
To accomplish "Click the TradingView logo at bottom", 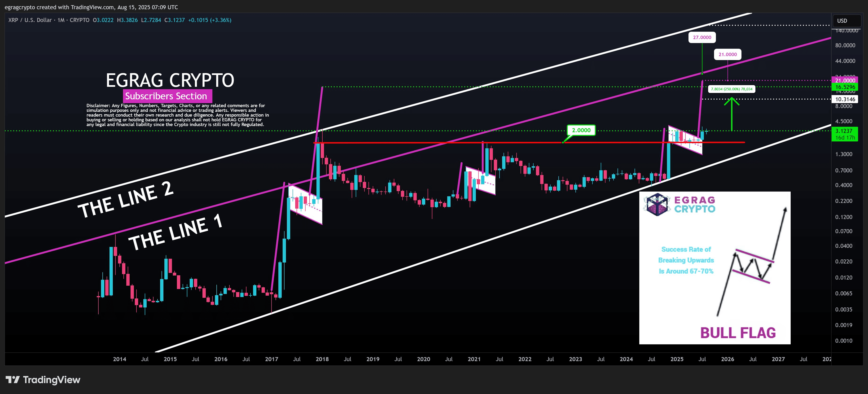I will coord(43,380).
